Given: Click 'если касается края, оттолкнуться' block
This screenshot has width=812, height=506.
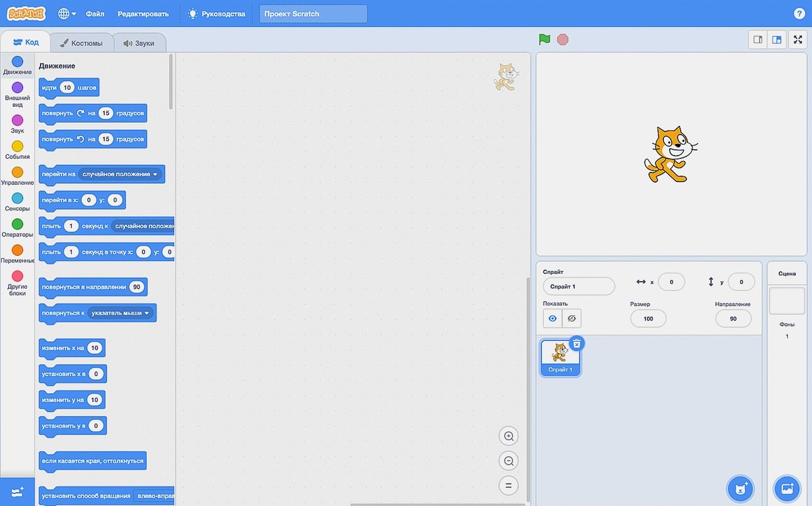Looking at the screenshot, I should click(93, 461).
